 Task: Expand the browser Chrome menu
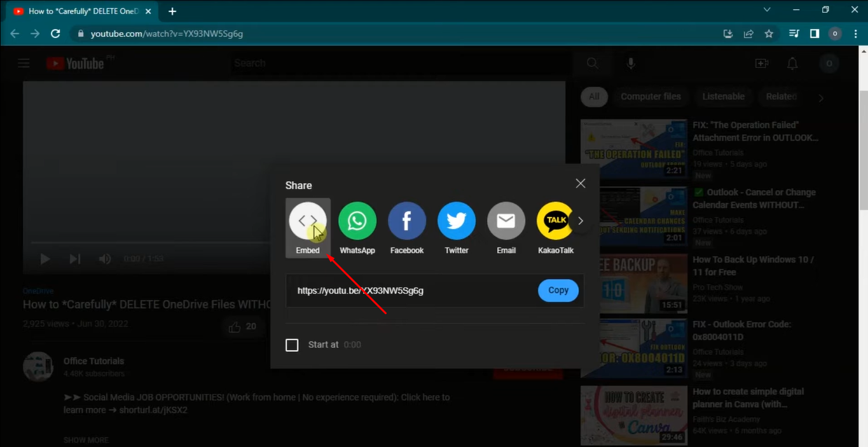[855, 33]
